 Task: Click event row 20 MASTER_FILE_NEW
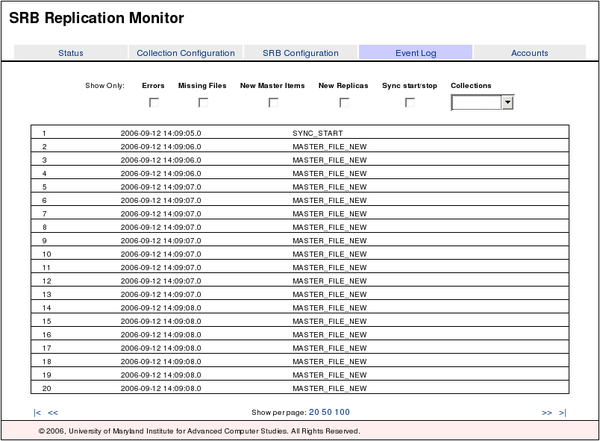pos(300,388)
